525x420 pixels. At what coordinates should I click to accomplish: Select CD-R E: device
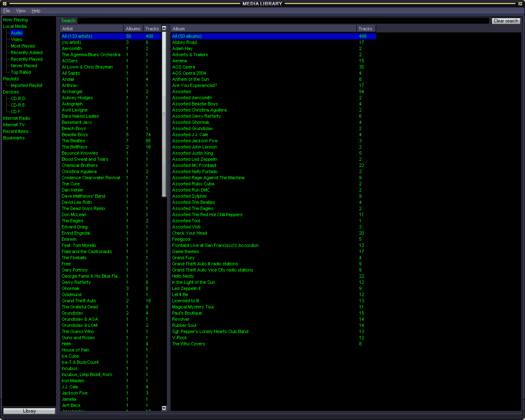click(x=18, y=105)
